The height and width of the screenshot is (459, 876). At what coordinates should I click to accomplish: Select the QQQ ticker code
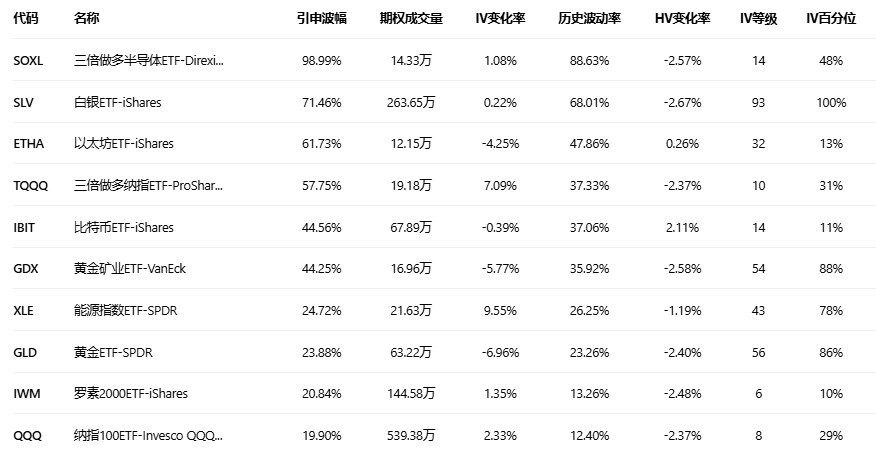click(26, 436)
